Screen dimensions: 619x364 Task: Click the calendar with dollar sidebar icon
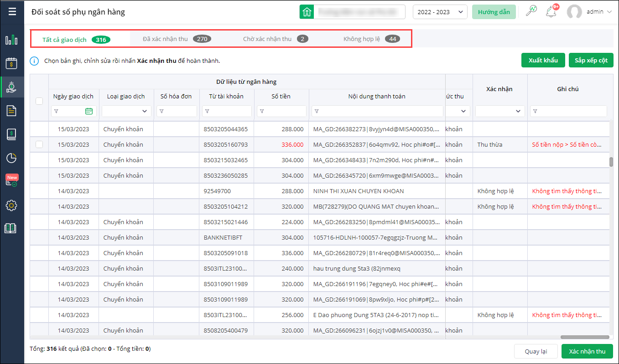11,63
